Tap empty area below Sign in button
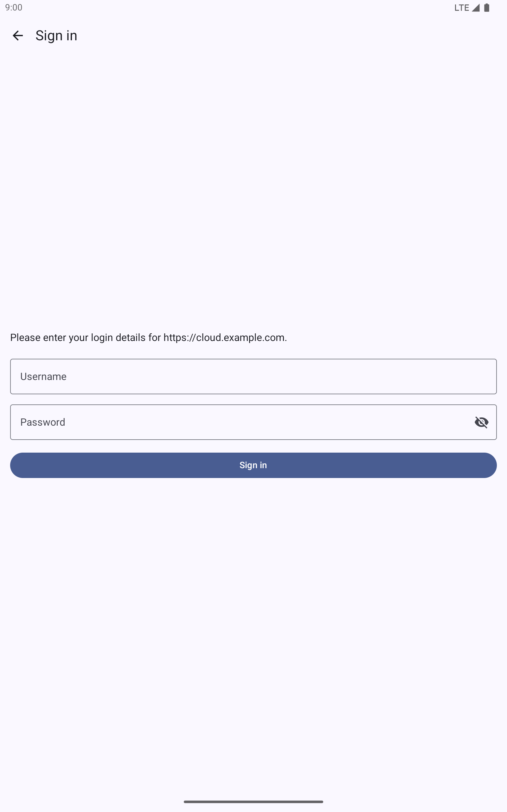507x812 pixels. 253,604
